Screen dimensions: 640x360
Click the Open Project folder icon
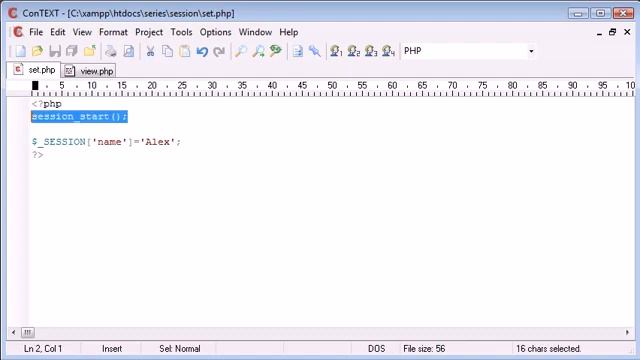tap(89, 51)
